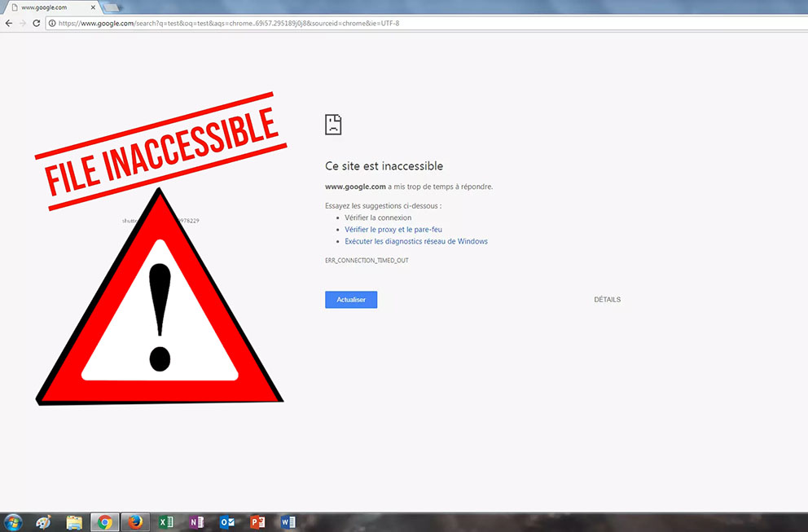Viewport: 808px width, 532px height.
Task: Open the Windows Start menu
Action: click(x=13, y=522)
